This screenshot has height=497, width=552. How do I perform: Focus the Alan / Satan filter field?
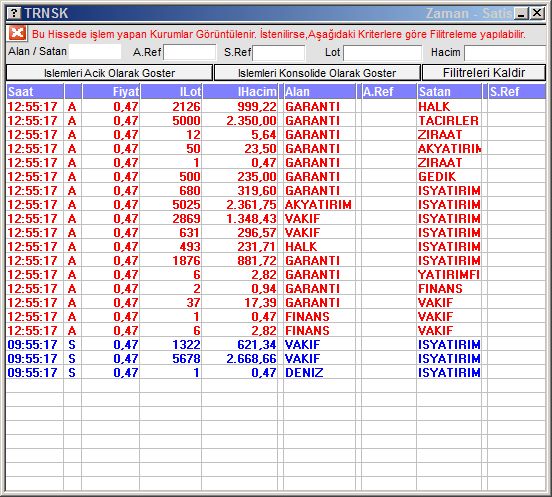coord(95,52)
